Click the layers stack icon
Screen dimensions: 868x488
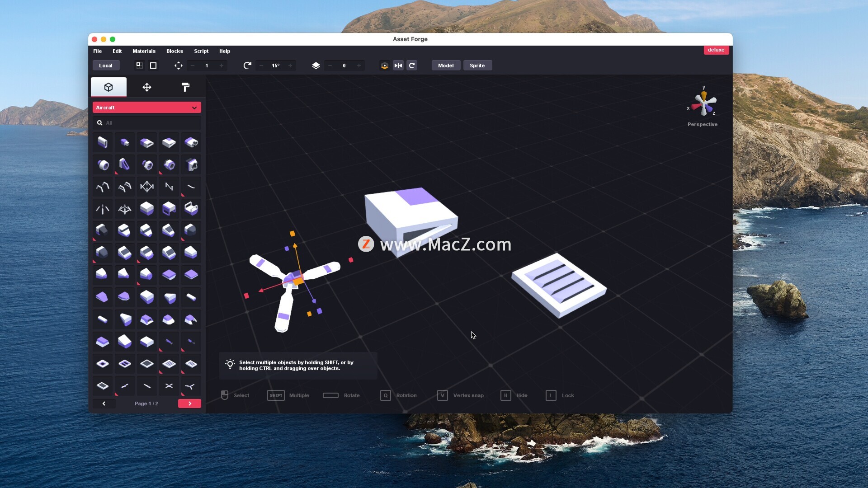pos(316,66)
